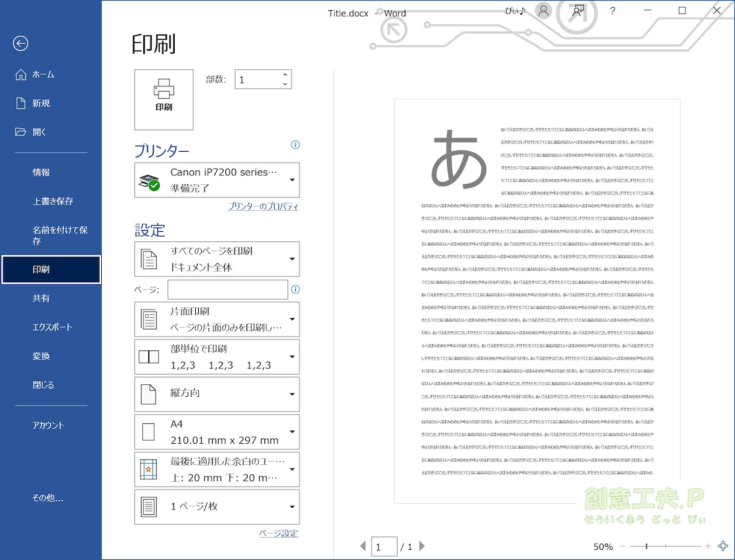Click the back arrow to exit Backstage
The height and width of the screenshot is (560, 735).
click(x=20, y=43)
